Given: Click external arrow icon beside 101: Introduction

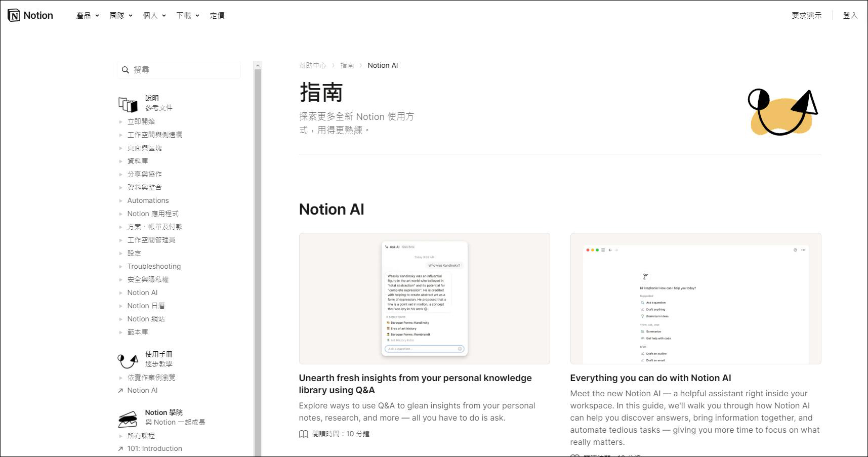Looking at the screenshot, I should coord(120,449).
